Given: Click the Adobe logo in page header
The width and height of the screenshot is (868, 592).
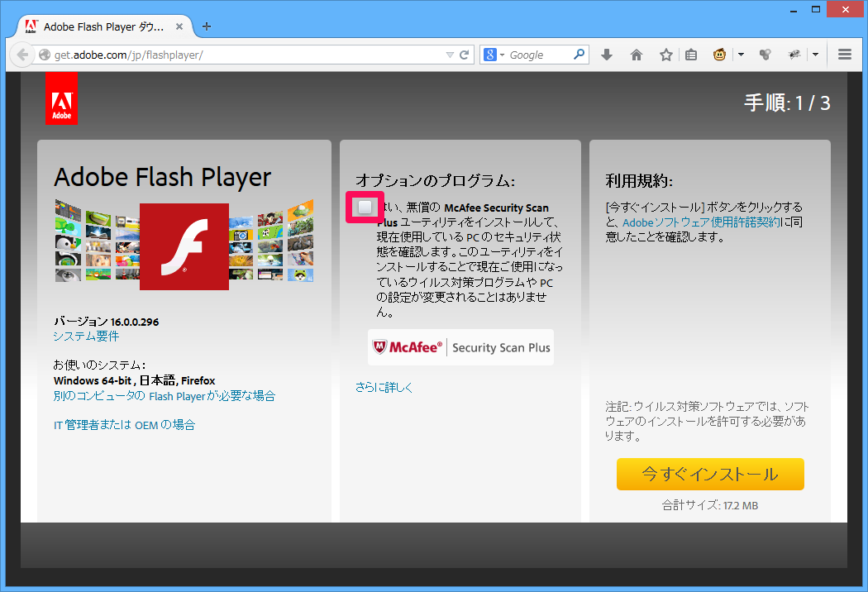Looking at the screenshot, I should (61, 99).
